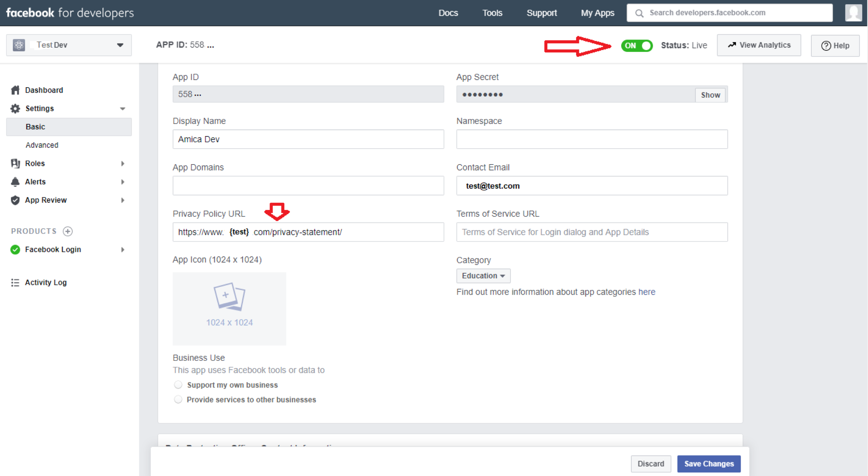Click the App Domains input field
868x476 pixels.
point(308,186)
